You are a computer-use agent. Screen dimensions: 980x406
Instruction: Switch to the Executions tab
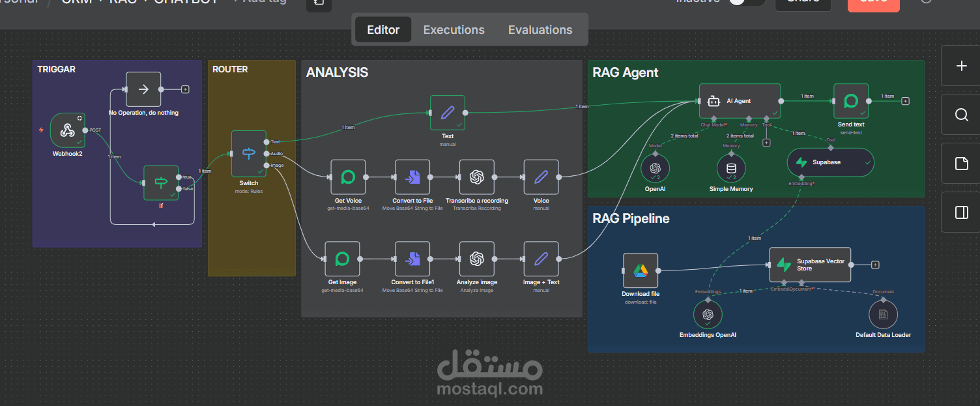point(454,29)
